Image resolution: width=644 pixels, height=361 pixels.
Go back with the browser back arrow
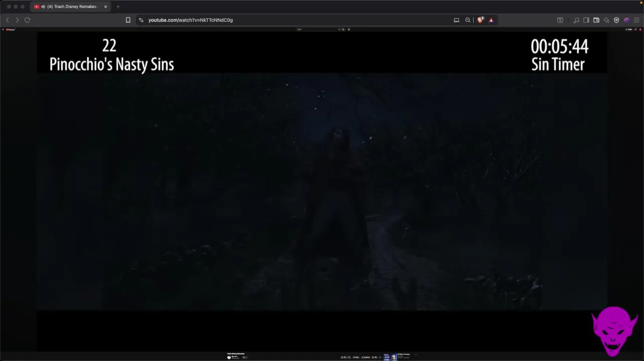click(x=8, y=20)
